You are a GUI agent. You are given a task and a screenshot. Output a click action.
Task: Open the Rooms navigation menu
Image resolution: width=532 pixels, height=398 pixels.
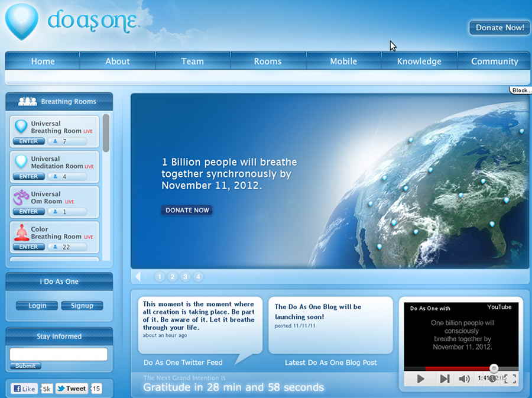point(267,62)
